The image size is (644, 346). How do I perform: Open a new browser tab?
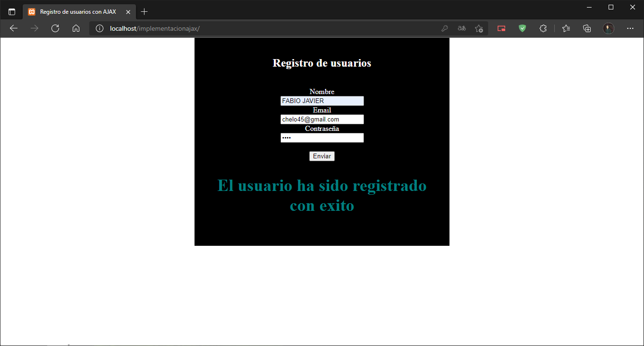pos(144,12)
